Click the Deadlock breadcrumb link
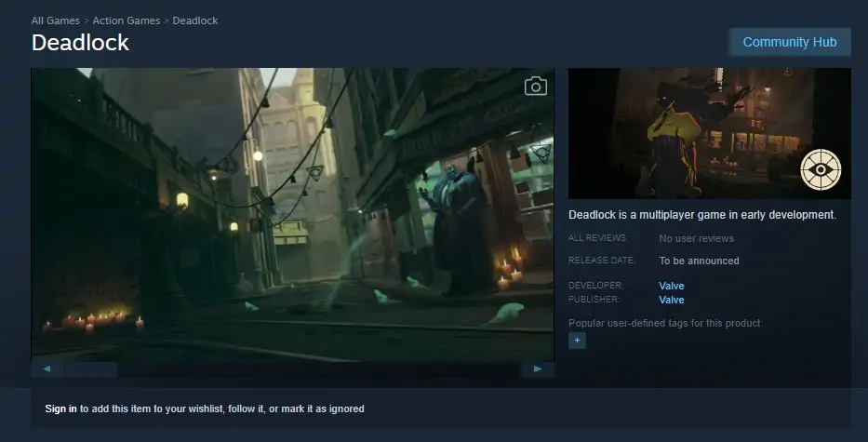 (x=194, y=20)
